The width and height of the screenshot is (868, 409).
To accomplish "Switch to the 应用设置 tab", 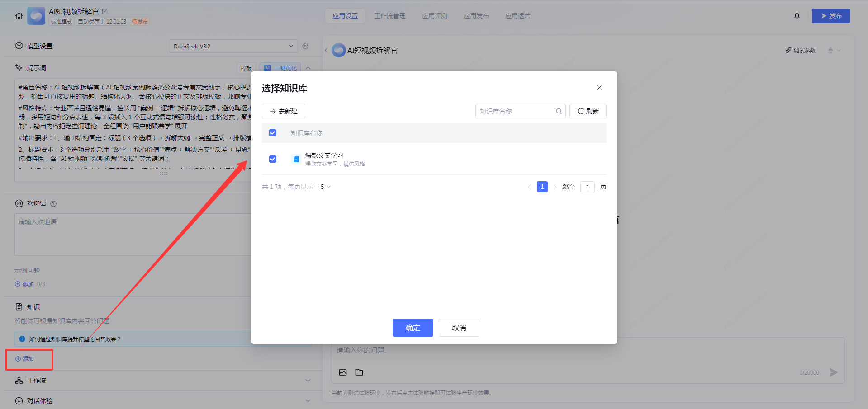I will pyautogui.click(x=345, y=16).
